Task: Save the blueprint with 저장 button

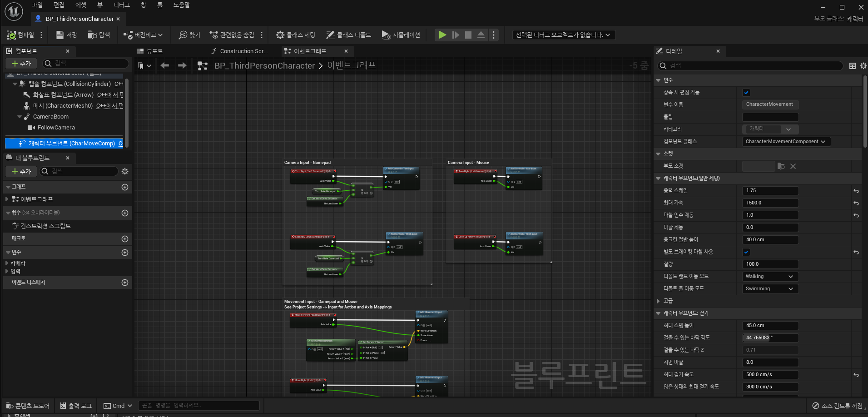Action: (x=66, y=35)
